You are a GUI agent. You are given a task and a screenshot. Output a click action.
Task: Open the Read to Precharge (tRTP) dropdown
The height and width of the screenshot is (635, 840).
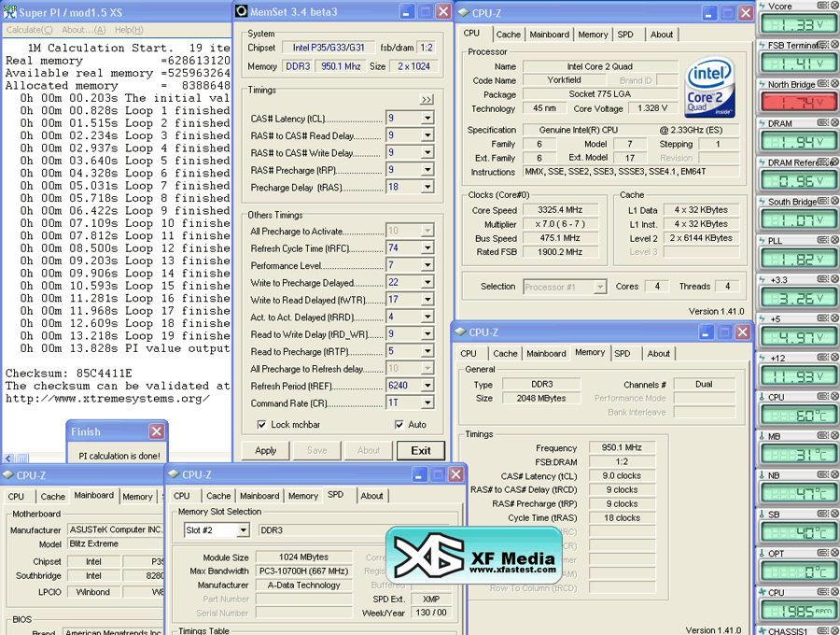pos(427,351)
